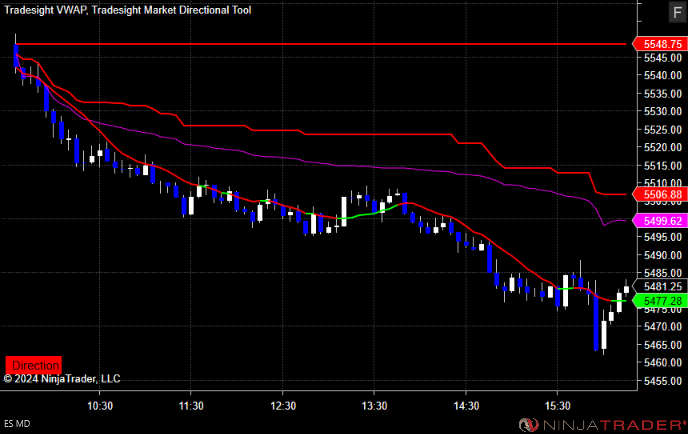This screenshot has width=688, height=434.
Task: Click the 5465.00 price axis label
Action: coord(663,345)
